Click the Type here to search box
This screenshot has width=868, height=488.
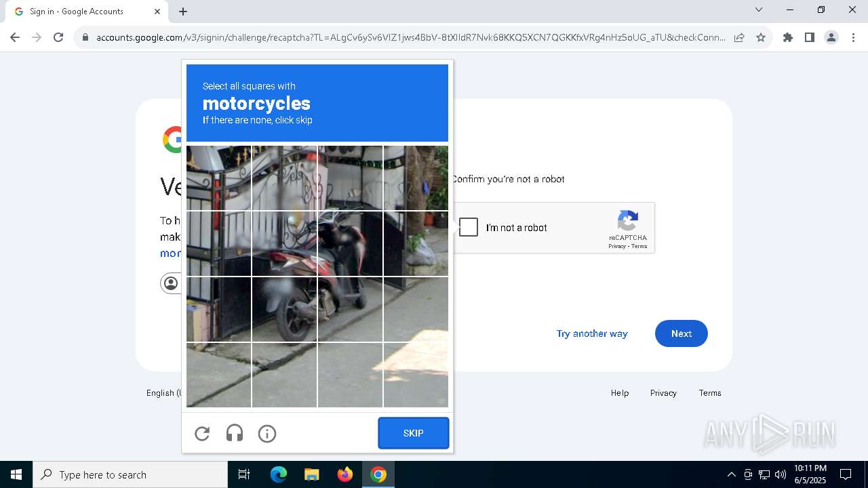[x=130, y=474]
